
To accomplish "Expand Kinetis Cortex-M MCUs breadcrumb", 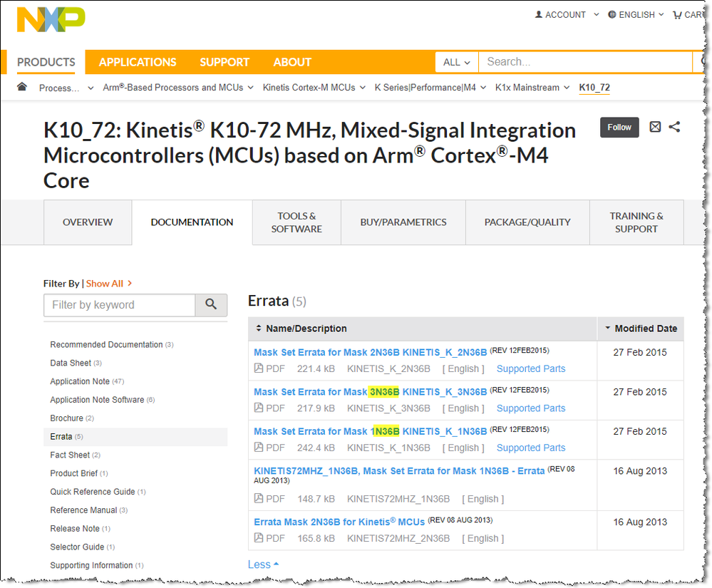I will click(362, 88).
